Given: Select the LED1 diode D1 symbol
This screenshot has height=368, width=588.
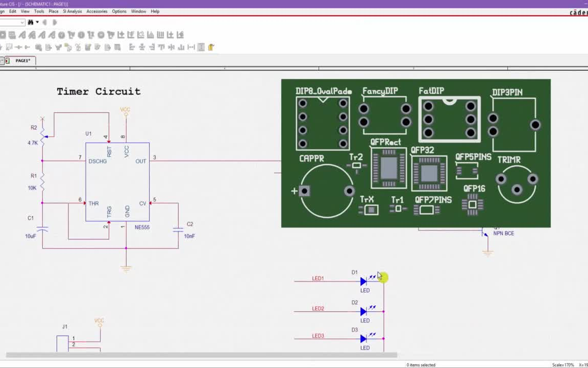Looking at the screenshot, I should (x=363, y=281).
